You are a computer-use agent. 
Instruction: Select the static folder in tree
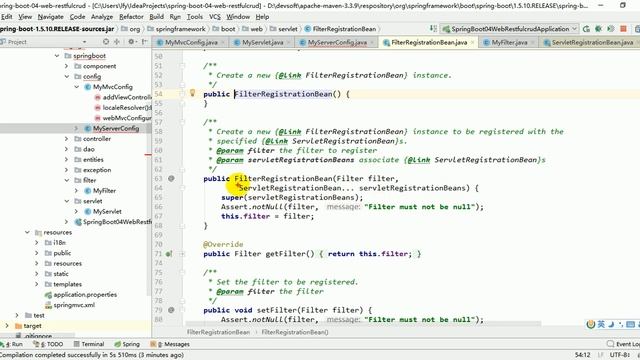[x=61, y=274]
